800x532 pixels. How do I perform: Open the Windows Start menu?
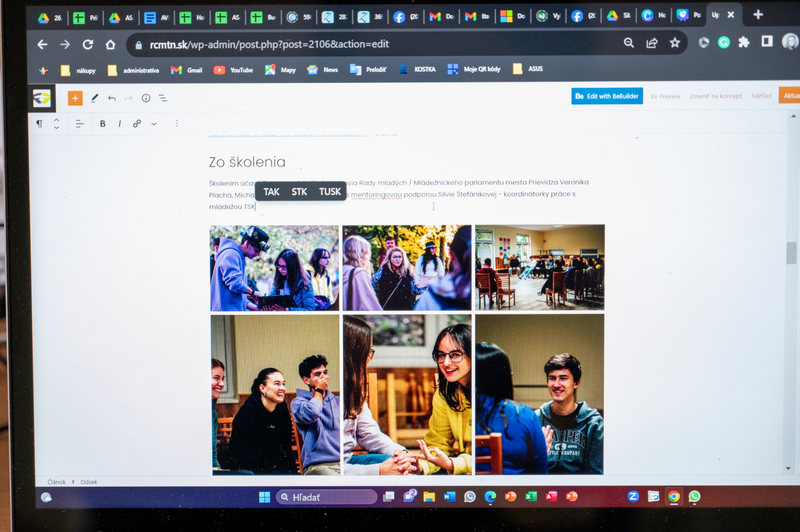pyautogui.click(x=264, y=497)
